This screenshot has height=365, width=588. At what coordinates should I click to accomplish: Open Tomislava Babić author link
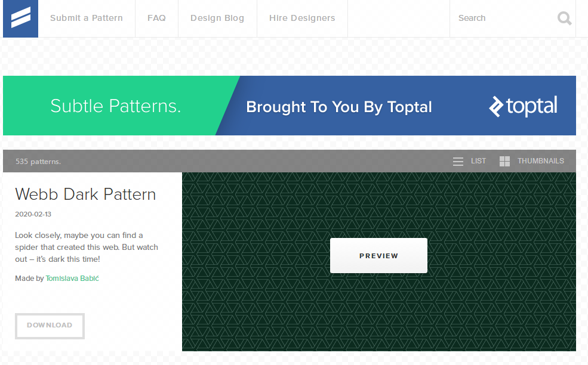pyautogui.click(x=72, y=279)
